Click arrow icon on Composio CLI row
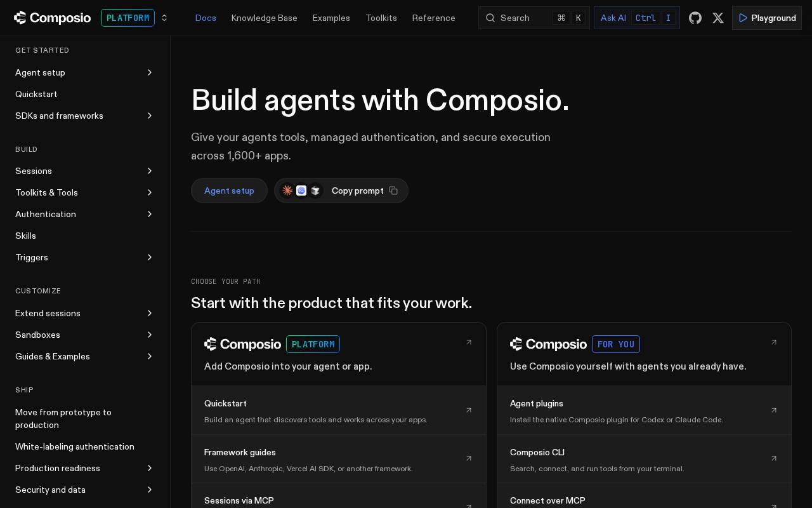Viewport: 812px width, 508px height. pyautogui.click(x=774, y=458)
